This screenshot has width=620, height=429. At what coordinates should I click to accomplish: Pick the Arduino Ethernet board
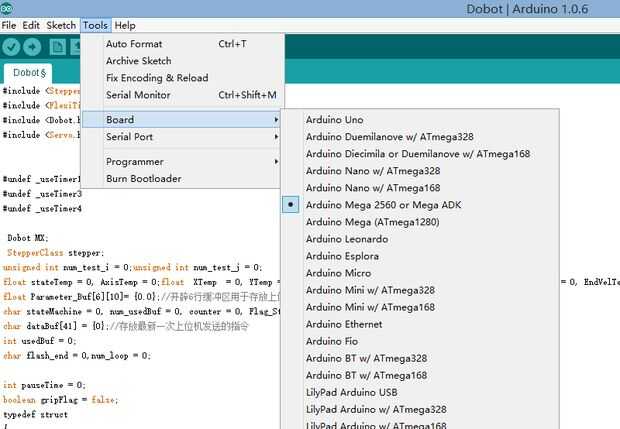tap(420, 324)
